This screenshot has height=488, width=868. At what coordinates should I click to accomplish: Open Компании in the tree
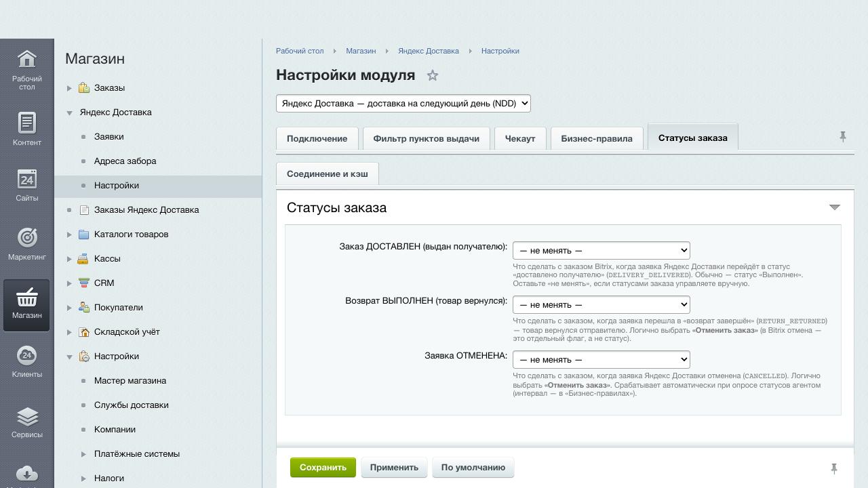(x=115, y=430)
